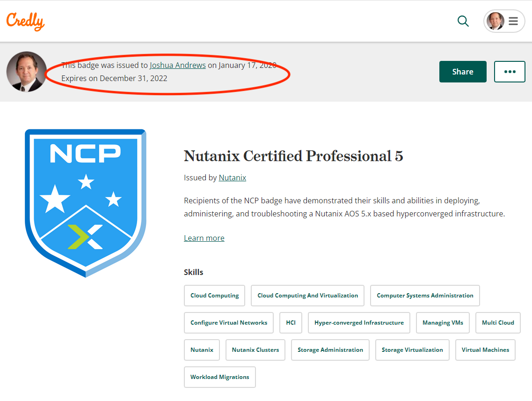Viewport: 532px width, 401px height.
Task: Select Configure Virtual Networks skill tag
Action: tap(229, 323)
